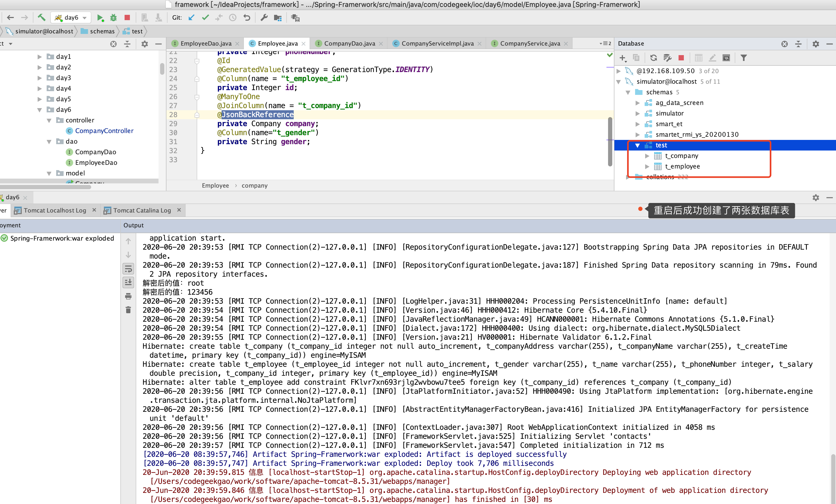Open the Database filter icon
Viewport: 836px width, 504px height.
[743, 58]
